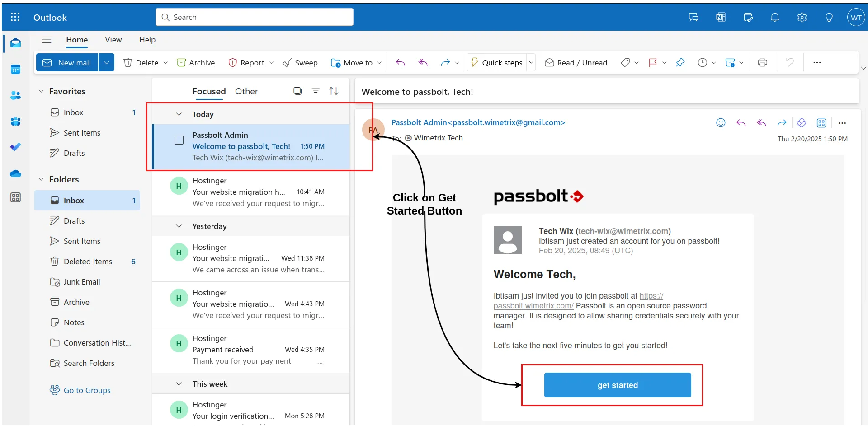Open the Settings gear icon

802,17
